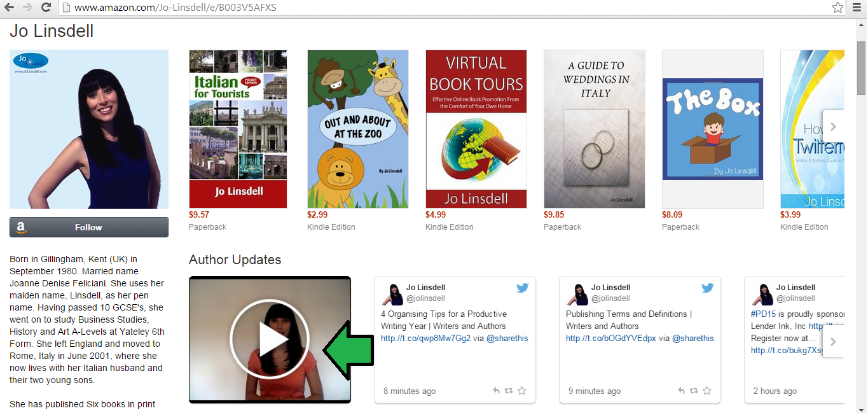
Task: Open the bukg7Xs short link
Action: pyautogui.click(x=787, y=351)
